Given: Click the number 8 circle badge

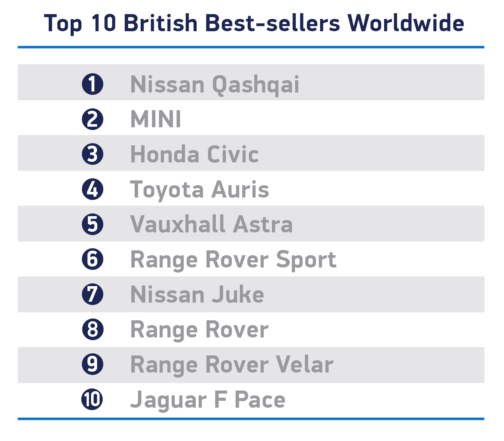Looking at the screenshot, I should (93, 329).
